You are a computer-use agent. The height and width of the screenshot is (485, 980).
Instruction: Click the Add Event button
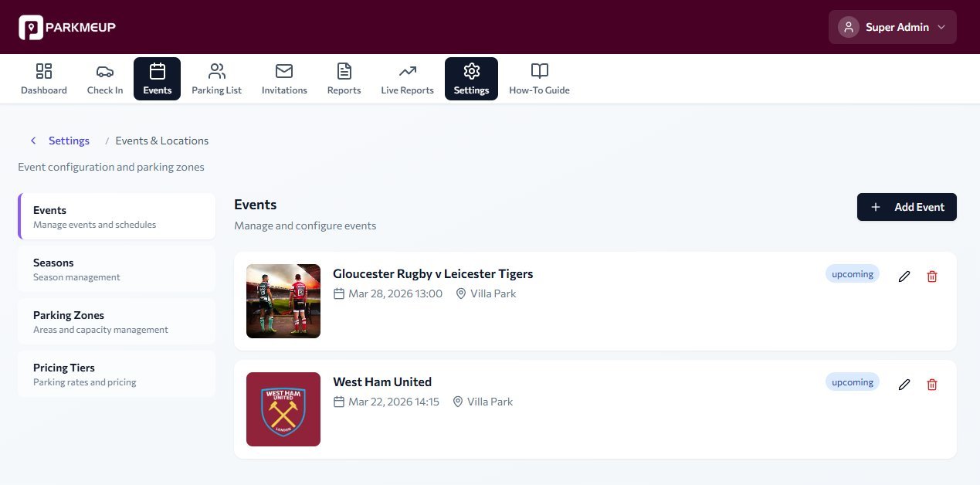tap(907, 207)
